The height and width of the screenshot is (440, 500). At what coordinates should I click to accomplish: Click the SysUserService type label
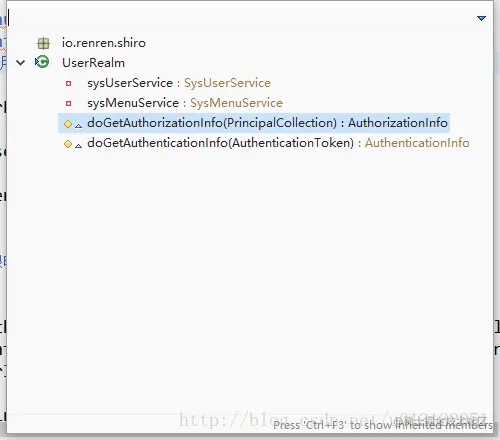(227, 83)
